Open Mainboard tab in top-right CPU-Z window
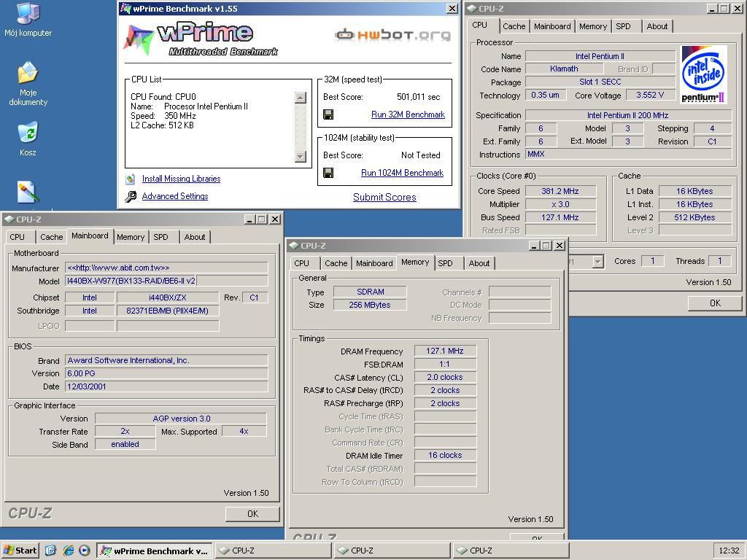The width and height of the screenshot is (747, 560). [552, 27]
